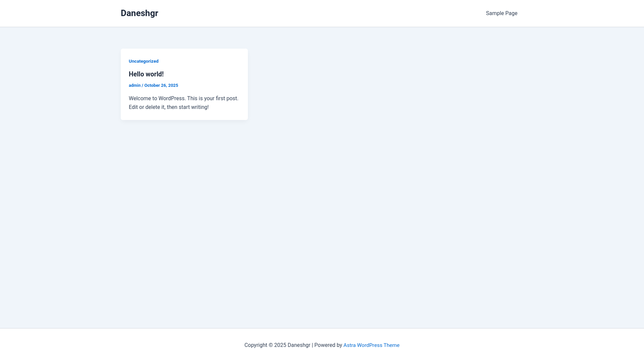View the admin author link

135,85
